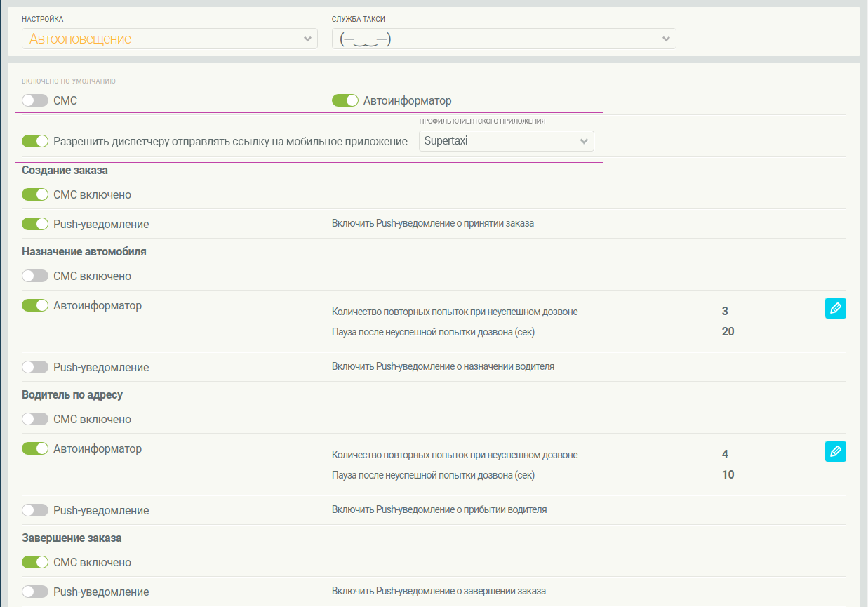Image resolution: width=868 pixels, height=607 pixels.
Task: Disable Push-уведомление under Создание заказа
Action: coord(35,225)
